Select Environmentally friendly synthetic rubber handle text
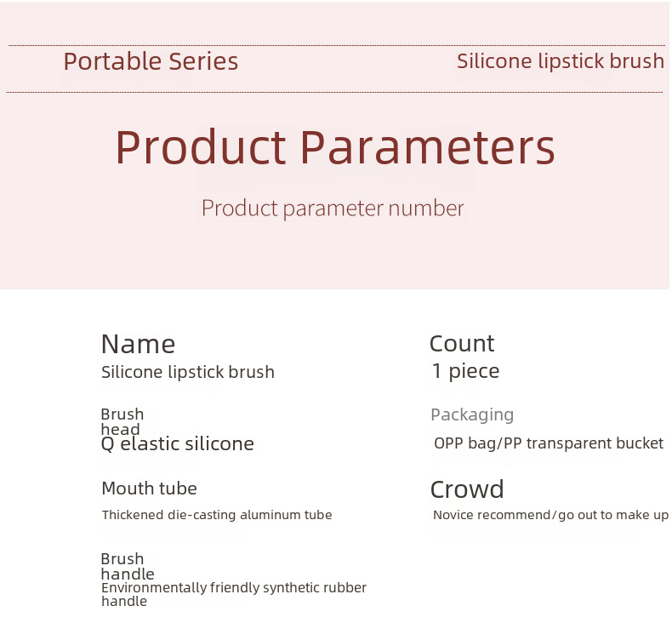This screenshot has height=623, width=672. click(x=233, y=594)
